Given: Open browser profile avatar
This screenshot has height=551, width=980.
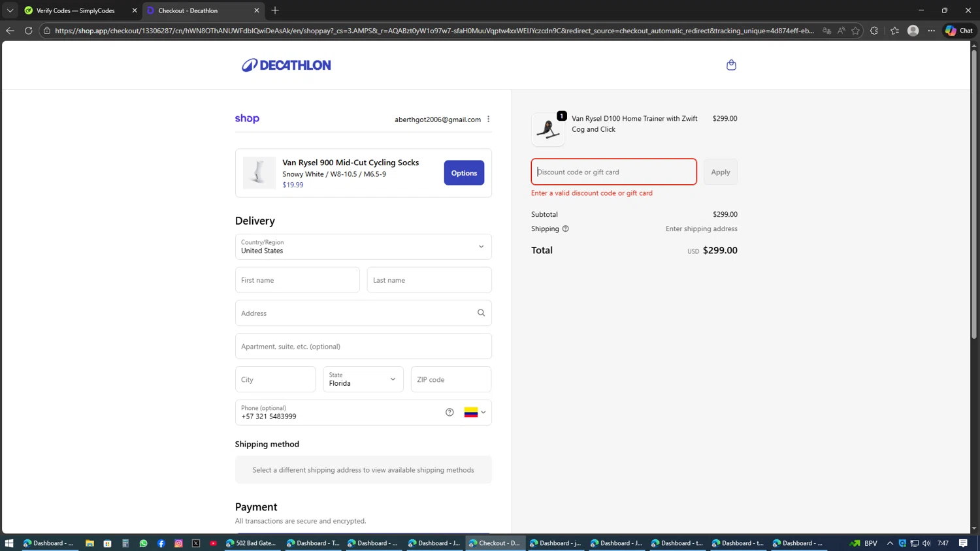Looking at the screenshot, I should 913,31.
